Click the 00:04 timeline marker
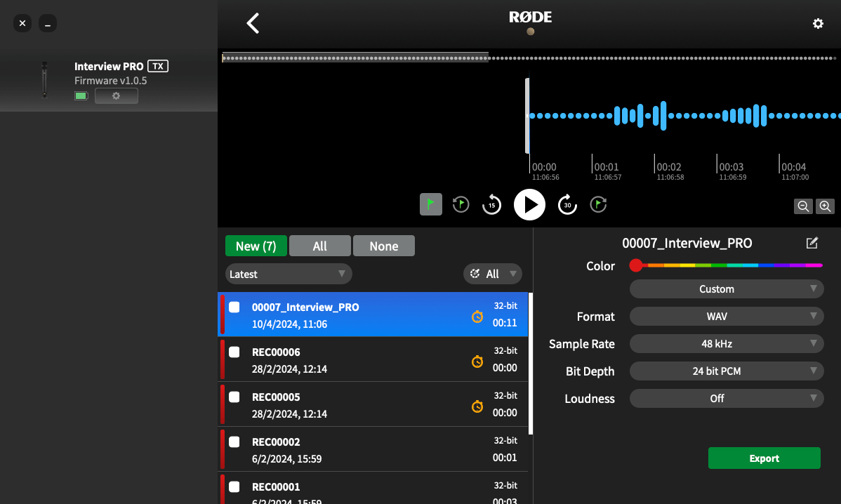 click(794, 167)
